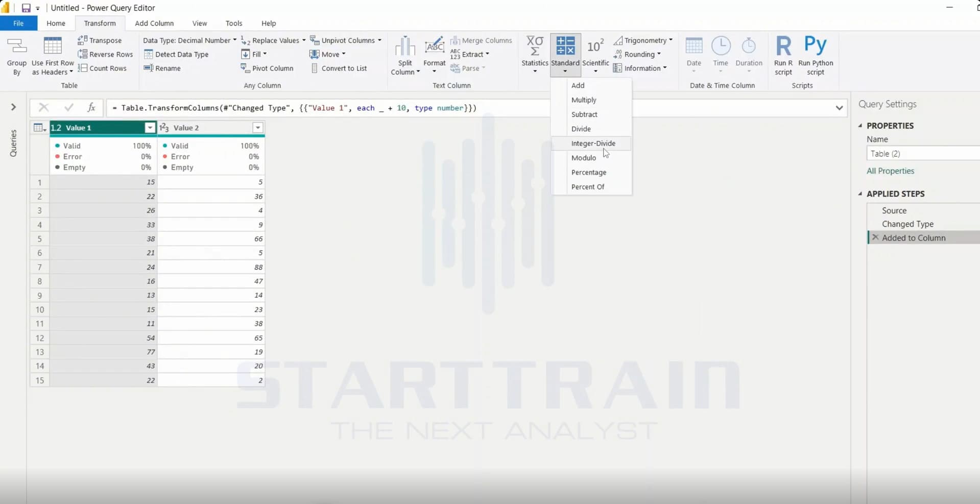Click the query Name input field

(923, 154)
